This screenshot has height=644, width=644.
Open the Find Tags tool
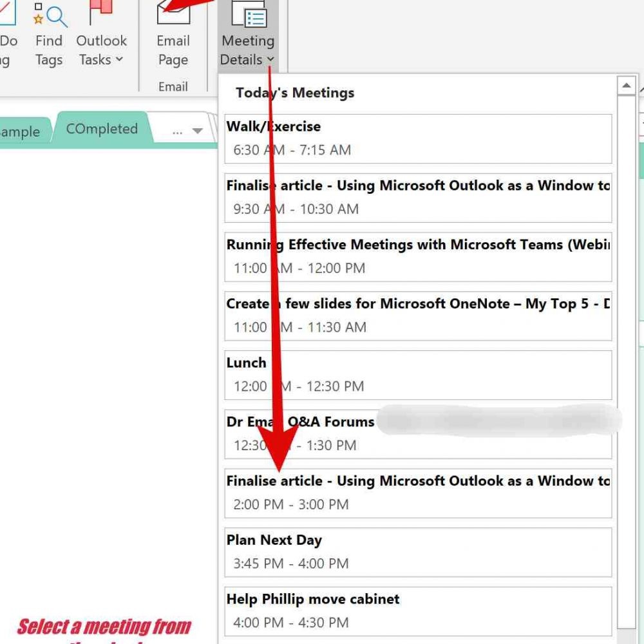[50, 33]
